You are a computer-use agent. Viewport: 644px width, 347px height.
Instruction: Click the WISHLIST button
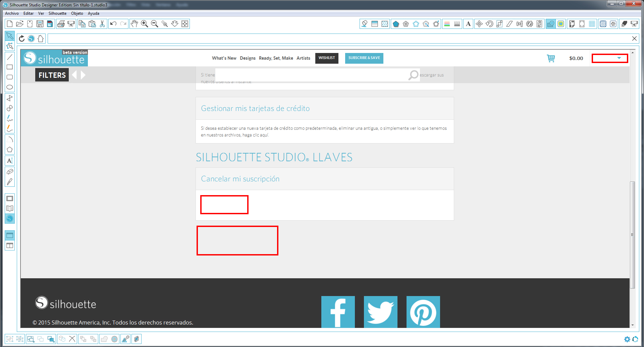327,58
